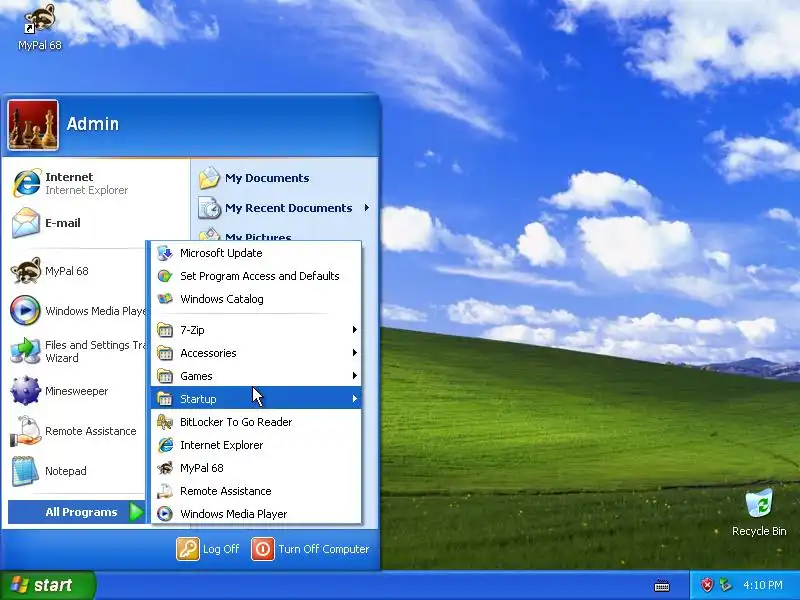Open the 7-Zip program folder
The height and width of the screenshot is (600, 800).
pos(256,330)
